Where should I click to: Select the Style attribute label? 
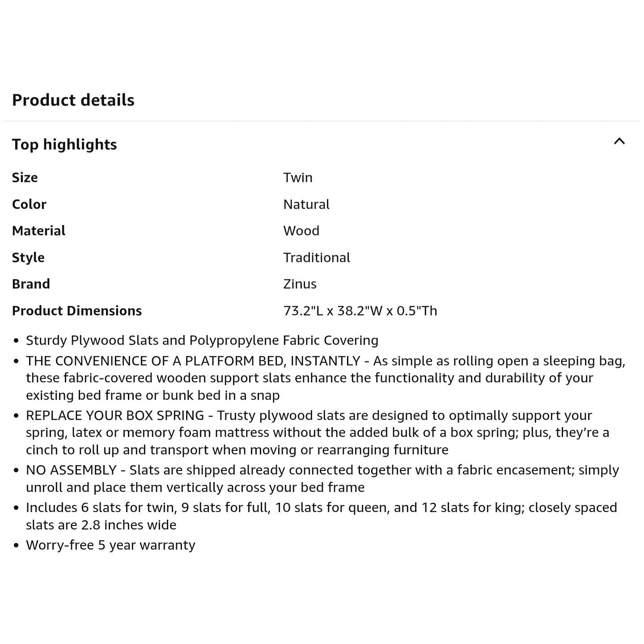click(x=28, y=258)
